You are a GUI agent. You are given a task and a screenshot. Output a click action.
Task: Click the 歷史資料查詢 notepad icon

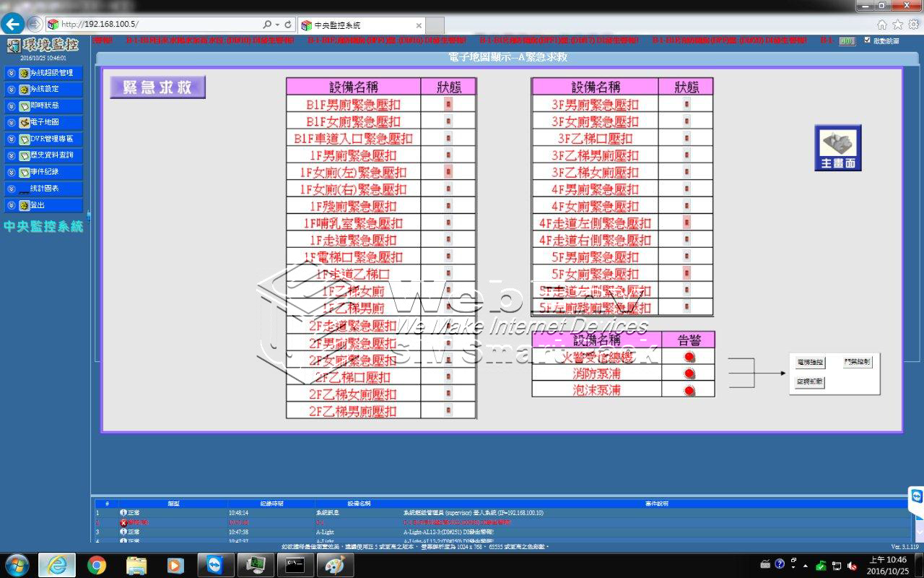(x=24, y=156)
